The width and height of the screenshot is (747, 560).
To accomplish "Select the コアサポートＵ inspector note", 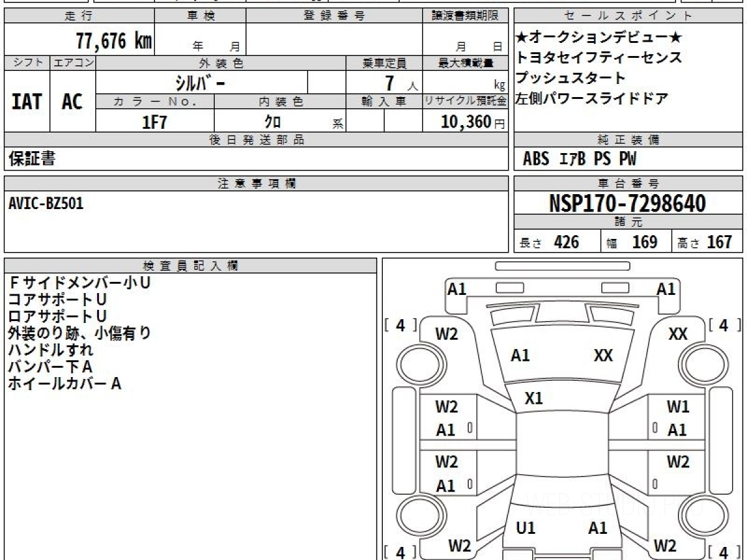I will point(57,299).
